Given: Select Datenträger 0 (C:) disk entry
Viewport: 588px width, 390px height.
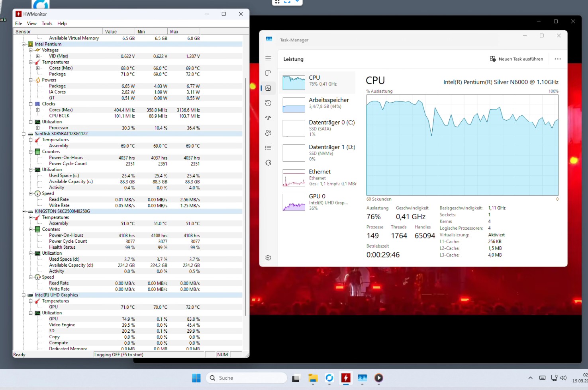Looking at the screenshot, I should (x=318, y=128).
